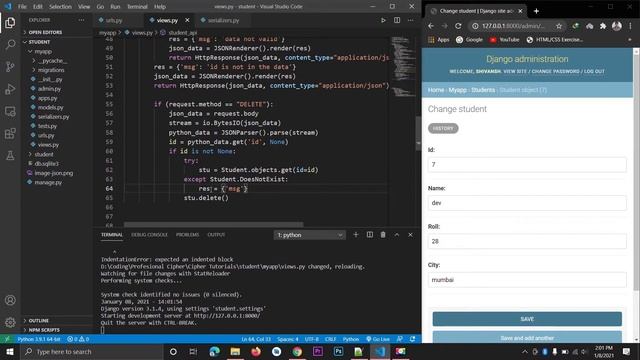Switch to Debug Console panel tab
Viewport: 640px width, 360px height.
click(149, 235)
